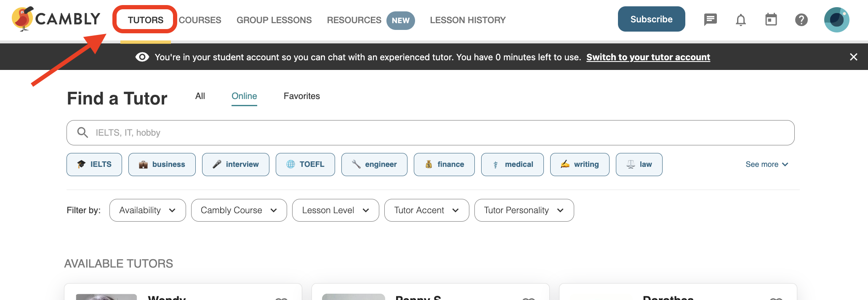
Task: Select the TOEFL topic chip
Action: 305,164
